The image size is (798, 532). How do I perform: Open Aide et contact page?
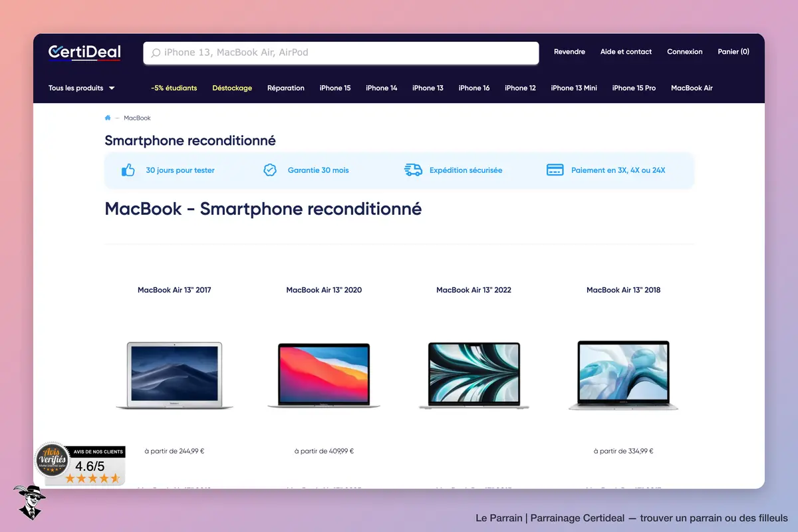coord(626,52)
